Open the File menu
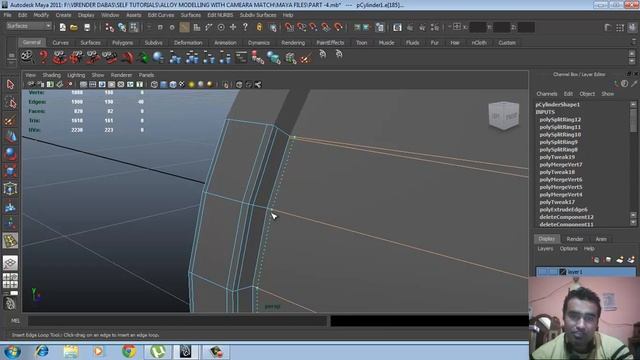 7,15
